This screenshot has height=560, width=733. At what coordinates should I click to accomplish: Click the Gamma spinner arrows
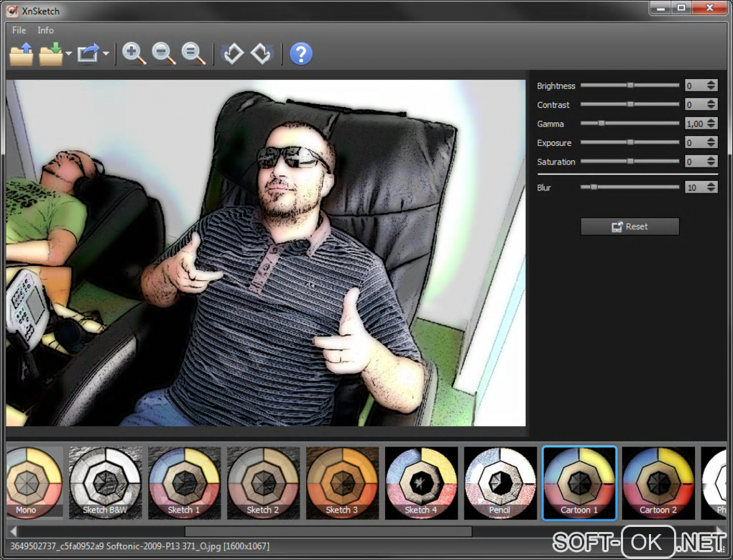pos(711,124)
